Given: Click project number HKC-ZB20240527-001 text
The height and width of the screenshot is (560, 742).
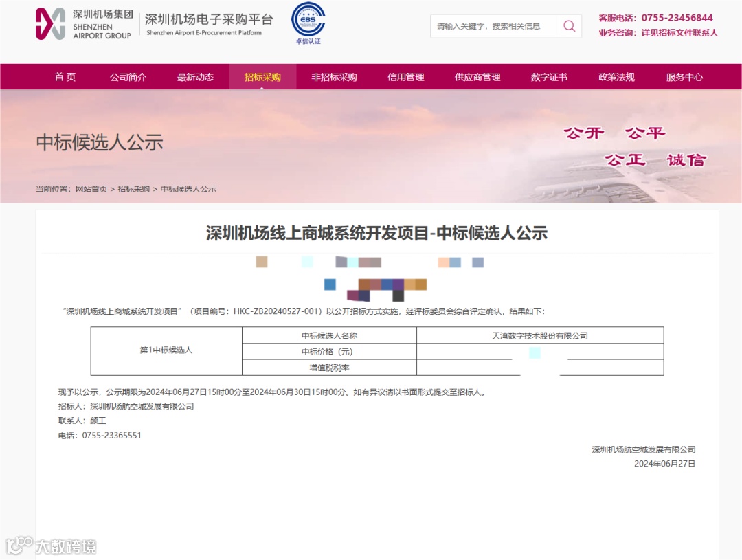Looking at the screenshot, I should [x=276, y=311].
